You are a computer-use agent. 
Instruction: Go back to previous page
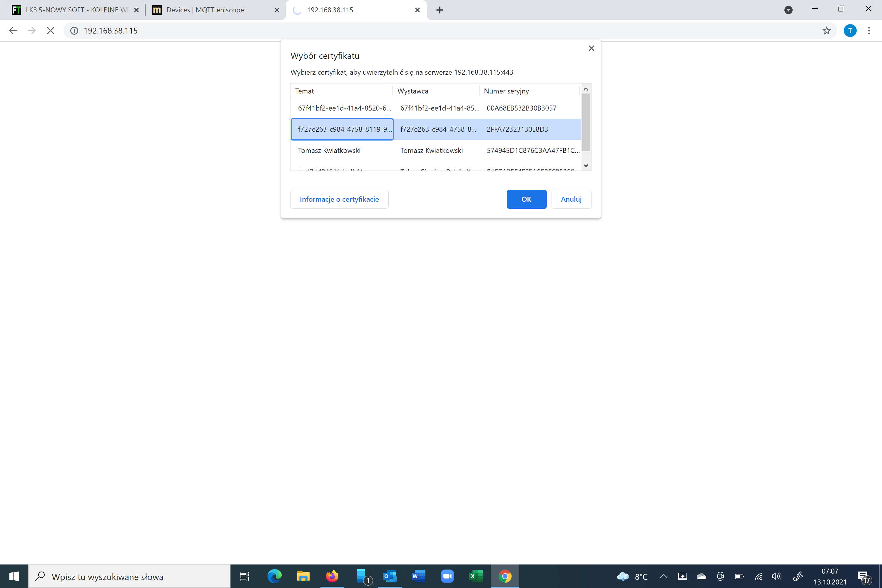tap(13, 30)
